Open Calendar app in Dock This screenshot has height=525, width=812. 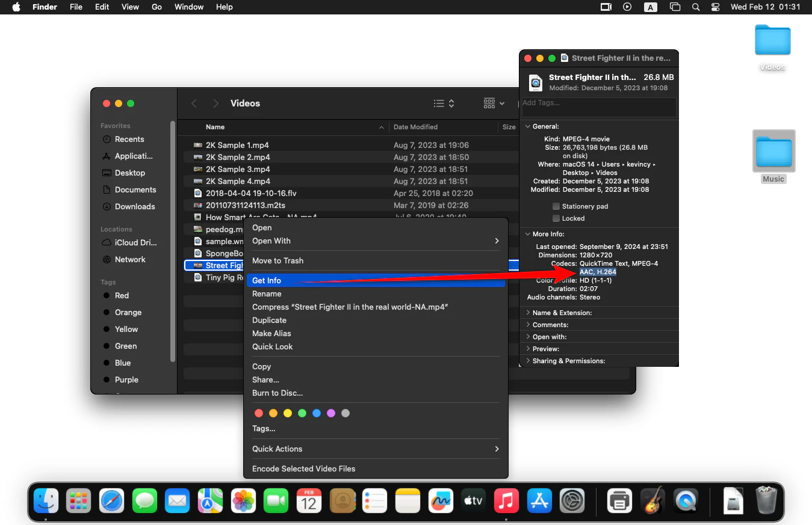point(309,501)
